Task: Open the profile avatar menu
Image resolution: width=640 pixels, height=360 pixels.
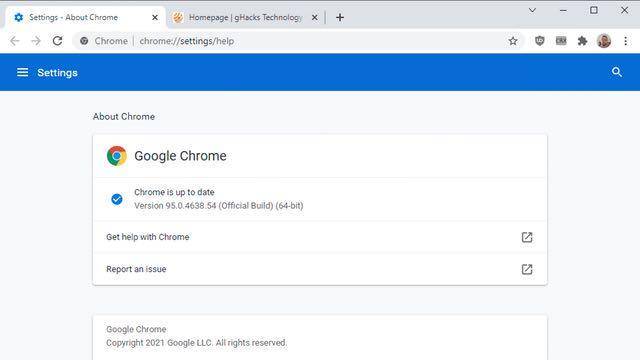Action: [x=604, y=41]
